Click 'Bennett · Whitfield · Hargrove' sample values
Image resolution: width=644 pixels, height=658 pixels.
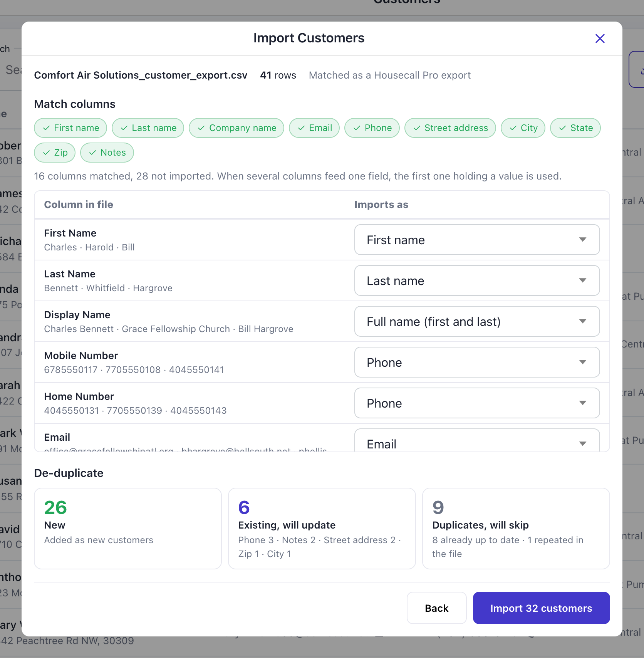[108, 288]
